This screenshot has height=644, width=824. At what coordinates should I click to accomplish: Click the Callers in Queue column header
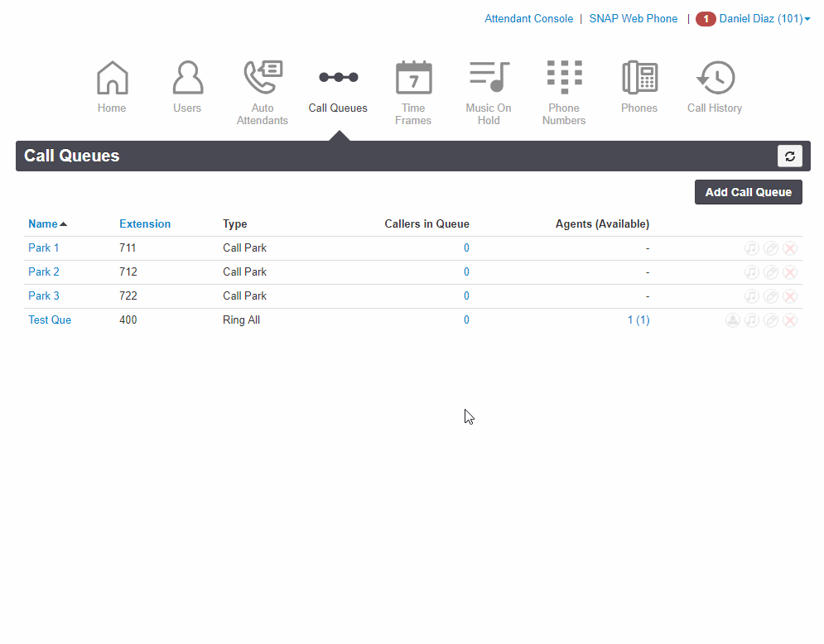pyautogui.click(x=426, y=223)
